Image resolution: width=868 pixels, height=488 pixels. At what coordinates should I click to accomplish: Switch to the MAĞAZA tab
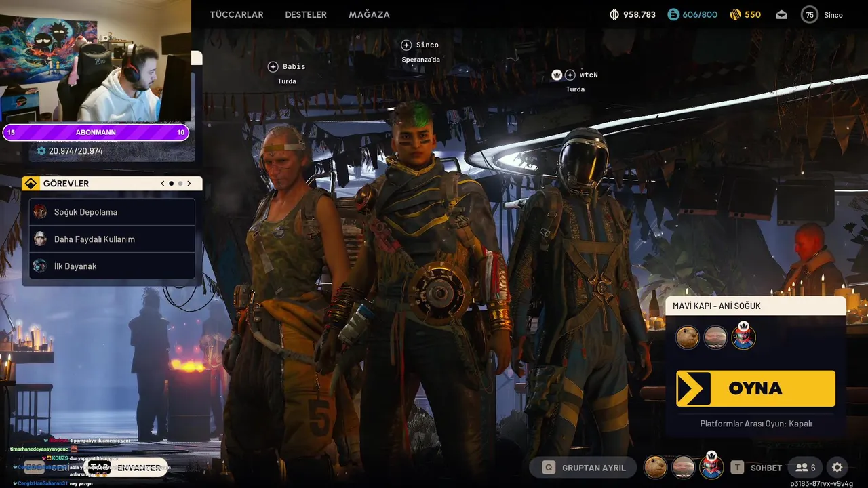coord(369,14)
